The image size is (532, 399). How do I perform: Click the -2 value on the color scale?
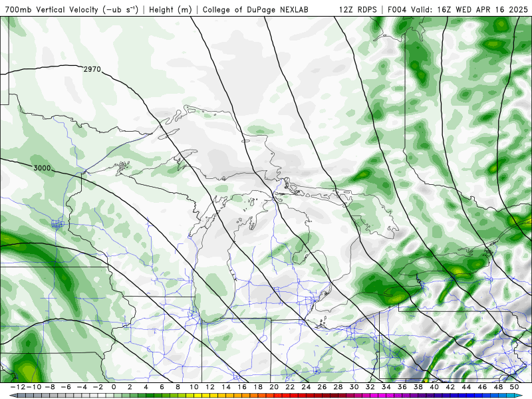point(97,387)
